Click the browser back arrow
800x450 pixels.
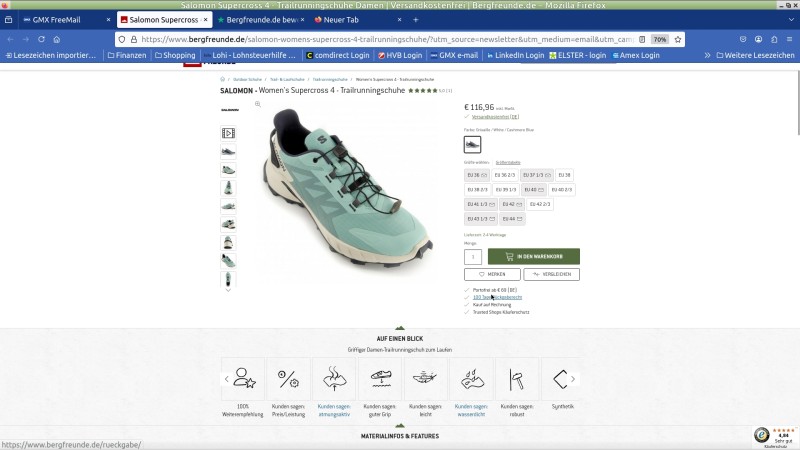[x=11, y=39]
